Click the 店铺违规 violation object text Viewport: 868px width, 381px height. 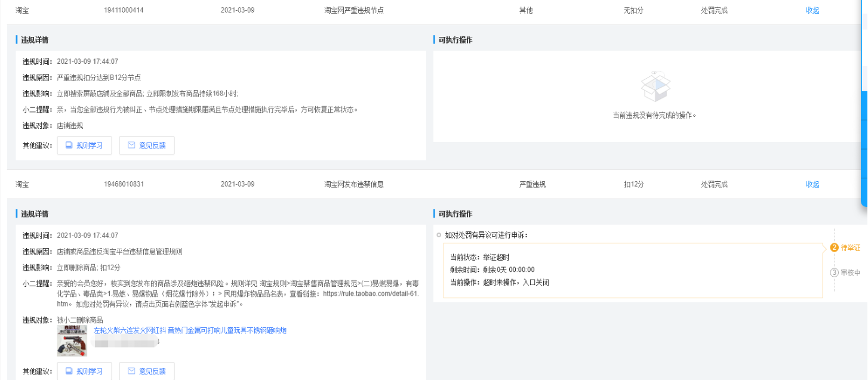[x=70, y=125]
